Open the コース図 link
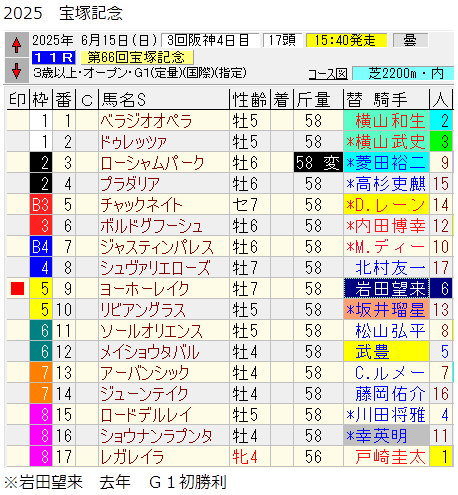Image resolution: width=458 pixels, height=495 pixels. (x=328, y=74)
